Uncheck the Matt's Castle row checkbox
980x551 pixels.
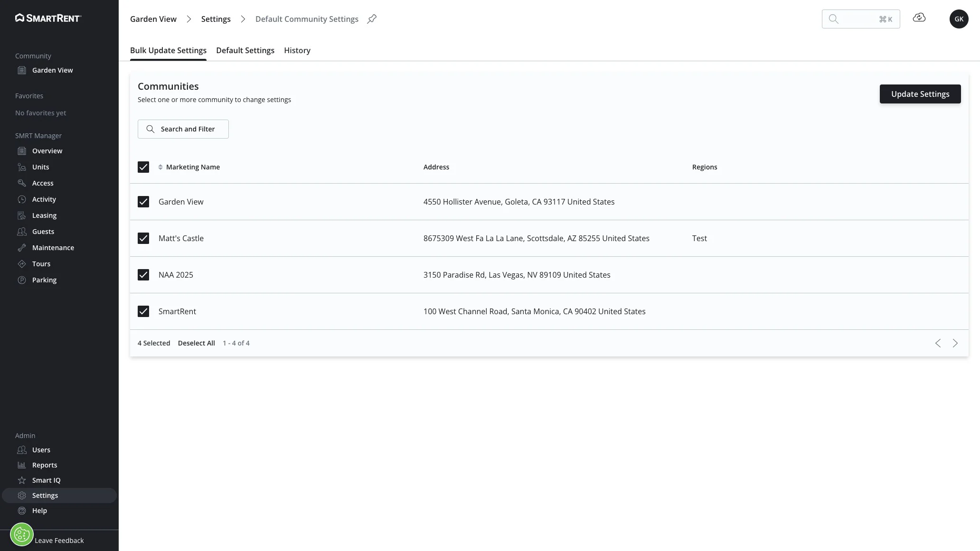143,238
